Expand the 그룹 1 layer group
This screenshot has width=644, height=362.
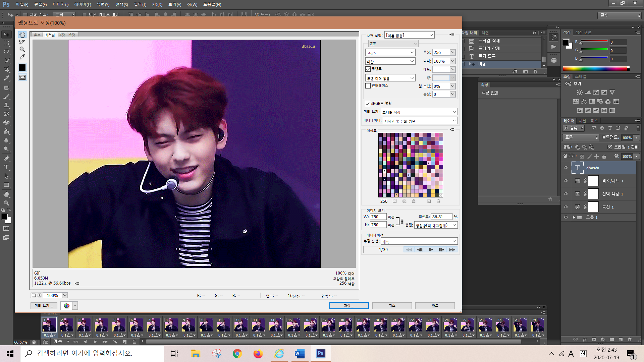point(574,218)
